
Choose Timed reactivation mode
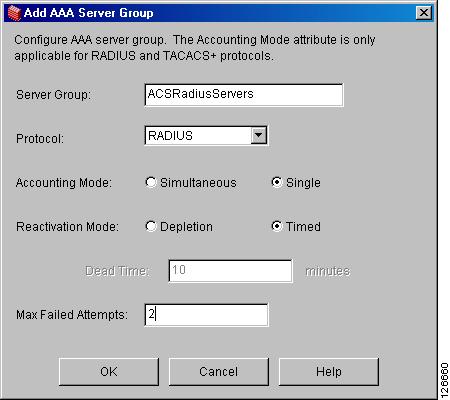click(277, 226)
